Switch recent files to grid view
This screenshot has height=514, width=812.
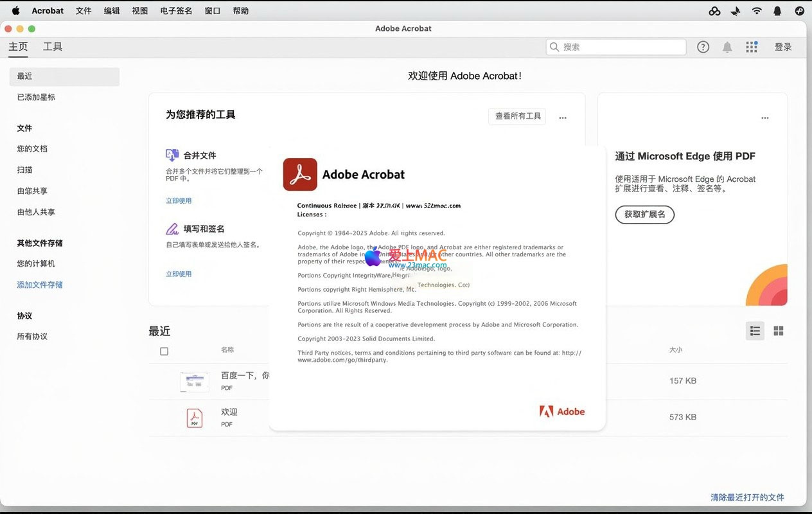pos(779,331)
